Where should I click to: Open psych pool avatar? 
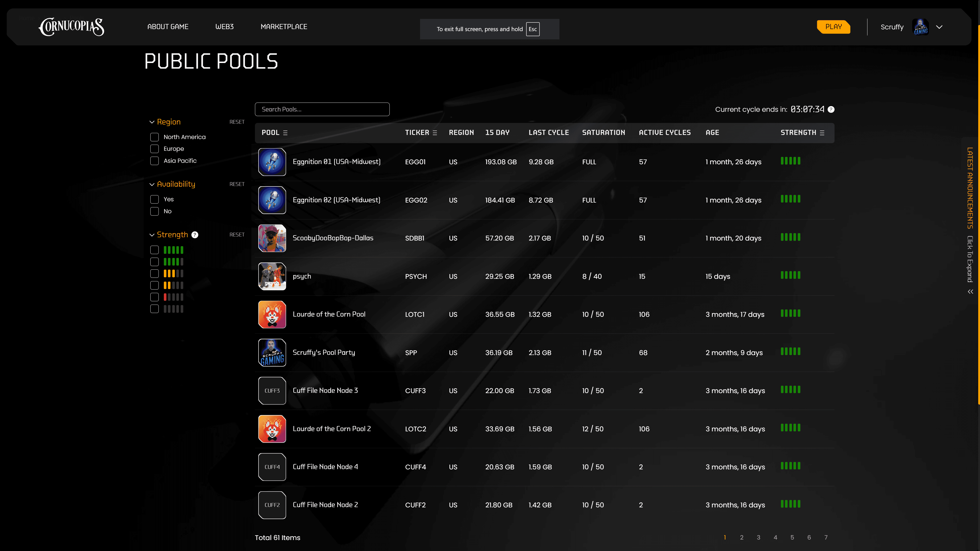coord(272,277)
